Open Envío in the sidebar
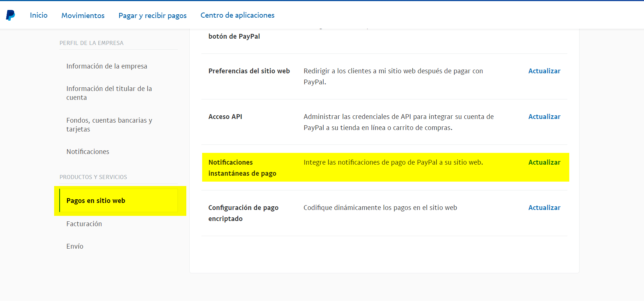 point(75,246)
